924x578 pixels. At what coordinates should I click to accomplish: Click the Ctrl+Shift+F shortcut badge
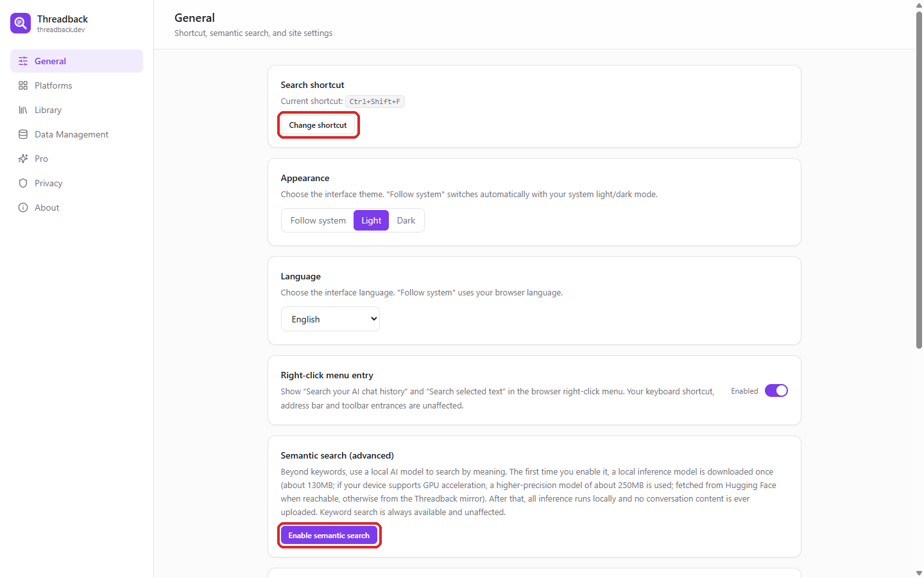375,101
